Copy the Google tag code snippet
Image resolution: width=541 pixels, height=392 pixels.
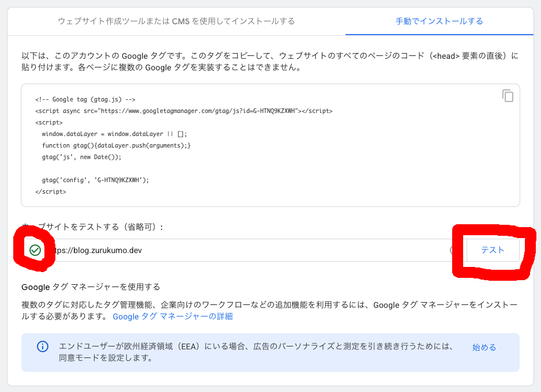(x=508, y=96)
